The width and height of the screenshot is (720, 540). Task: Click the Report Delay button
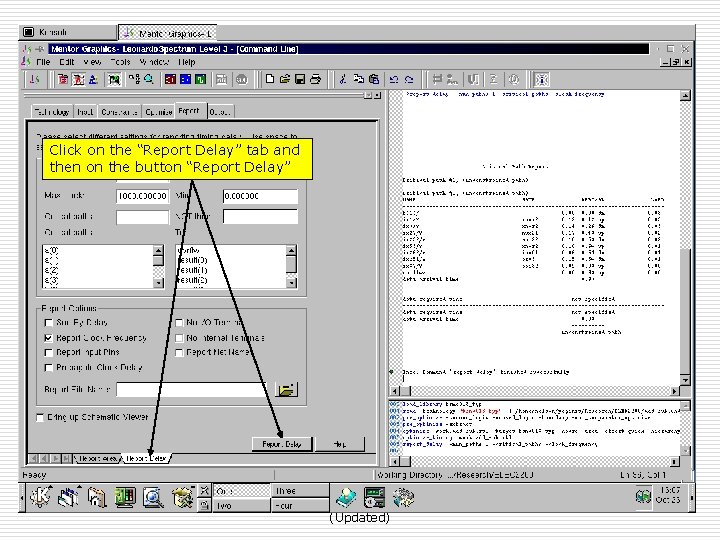pyautogui.click(x=281, y=444)
